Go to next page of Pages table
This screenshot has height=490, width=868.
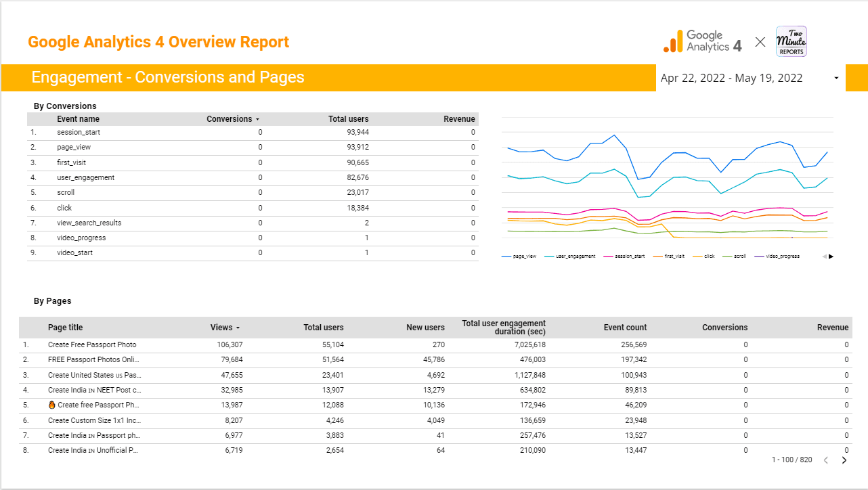(844, 460)
